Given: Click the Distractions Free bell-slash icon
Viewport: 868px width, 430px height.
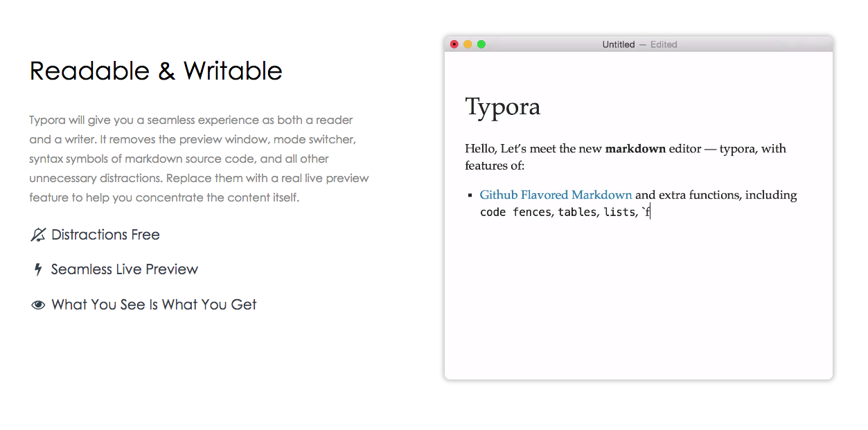Looking at the screenshot, I should tap(38, 235).
